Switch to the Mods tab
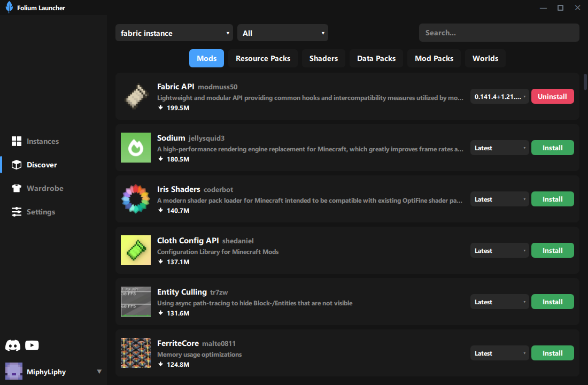The image size is (588, 385). point(207,58)
